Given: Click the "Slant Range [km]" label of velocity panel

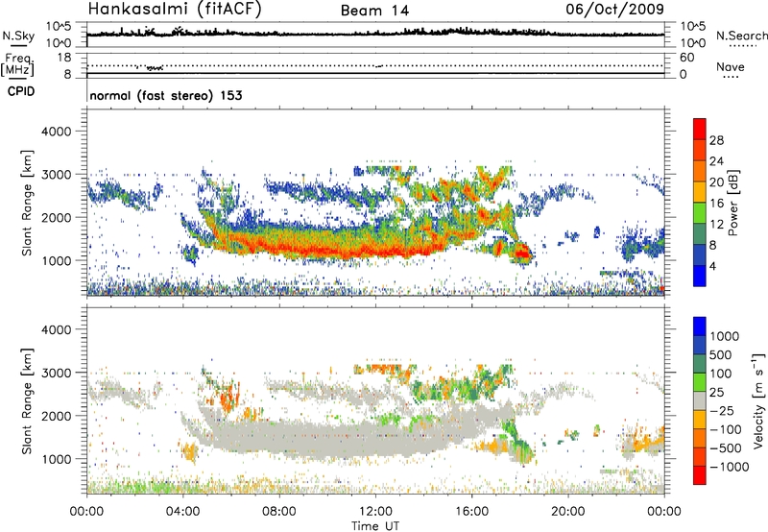Looking at the screenshot, I should pyautogui.click(x=27, y=401).
